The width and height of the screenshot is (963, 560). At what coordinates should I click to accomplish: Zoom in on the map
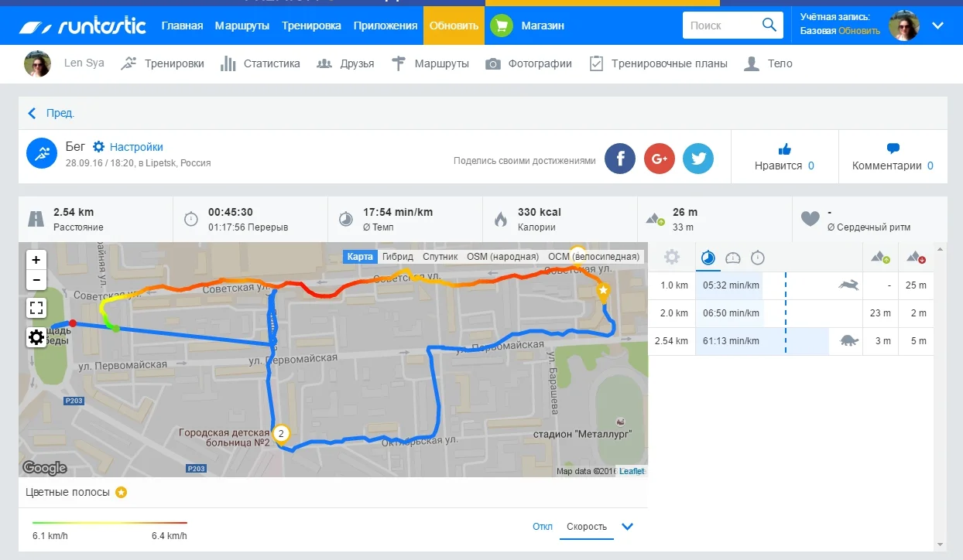pos(36,260)
